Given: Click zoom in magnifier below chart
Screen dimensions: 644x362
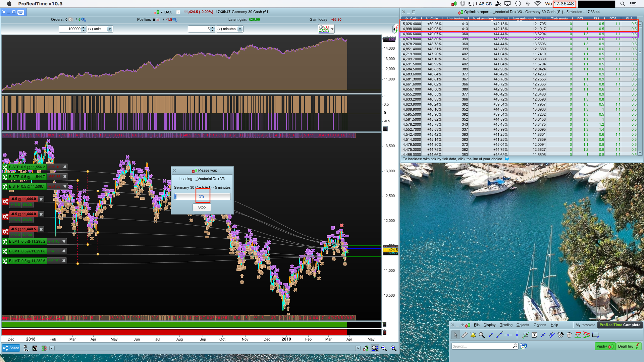Looking at the screenshot, I should point(393,349).
